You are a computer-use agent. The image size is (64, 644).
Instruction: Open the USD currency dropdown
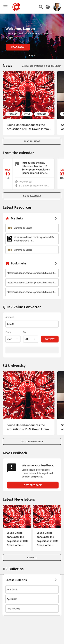tap(13, 339)
